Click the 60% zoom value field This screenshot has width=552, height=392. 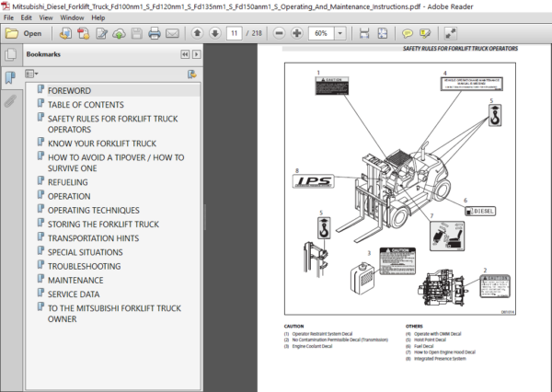point(321,33)
